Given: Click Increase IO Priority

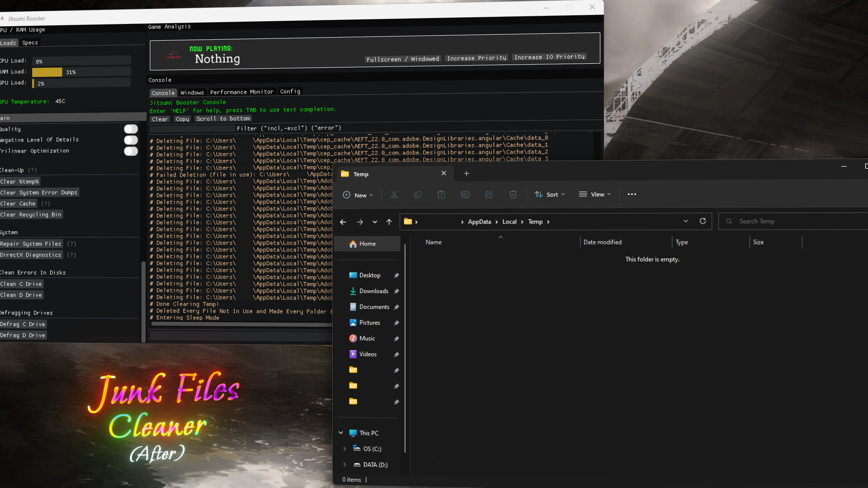Looking at the screenshot, I should (x=548, y=57).
